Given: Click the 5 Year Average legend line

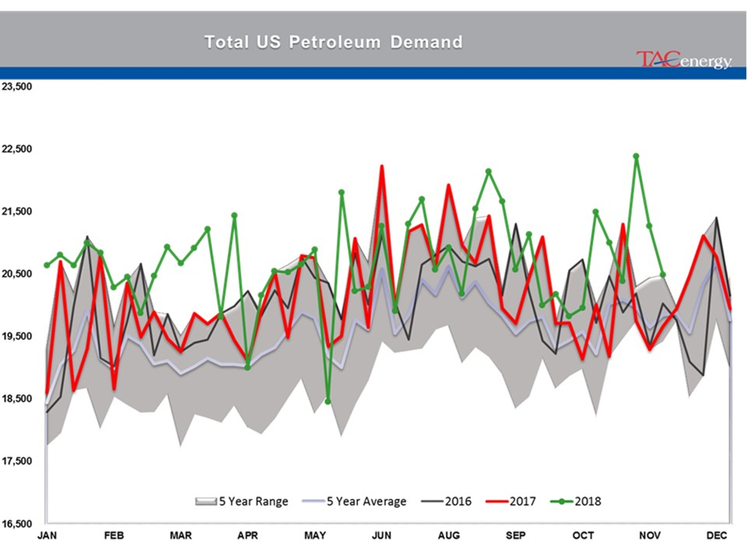Looking at the screenshot, I should point(313,502).
